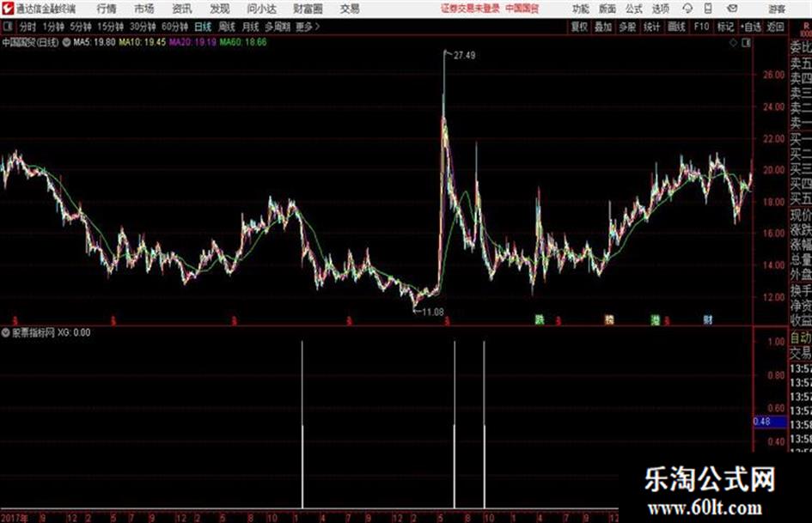The width and height of the screenshot is (812, 523).
Task: Click the diamond icon at chart top-right
Action: point(733,43)
